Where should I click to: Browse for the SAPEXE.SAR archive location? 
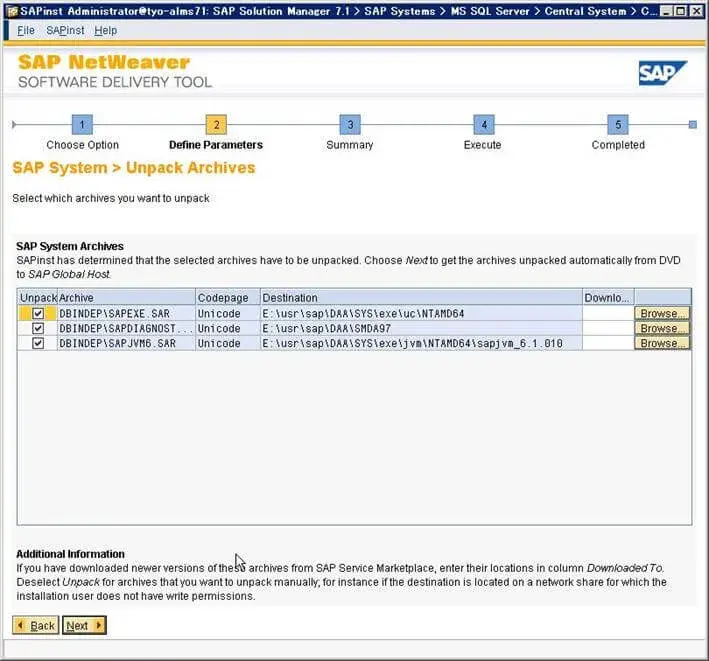point(662,313)
